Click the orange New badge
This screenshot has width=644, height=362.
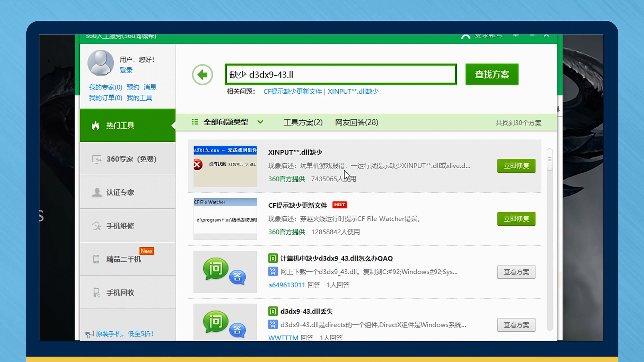pyautogui.click(x=146, y=251)
